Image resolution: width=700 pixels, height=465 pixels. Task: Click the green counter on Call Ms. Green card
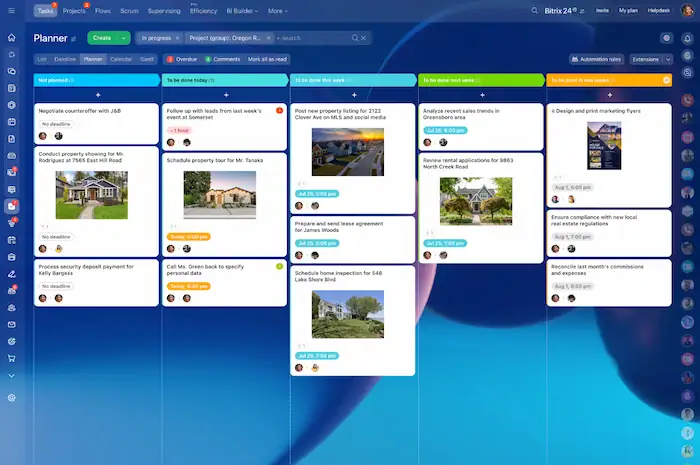click(x=279, y=266)
